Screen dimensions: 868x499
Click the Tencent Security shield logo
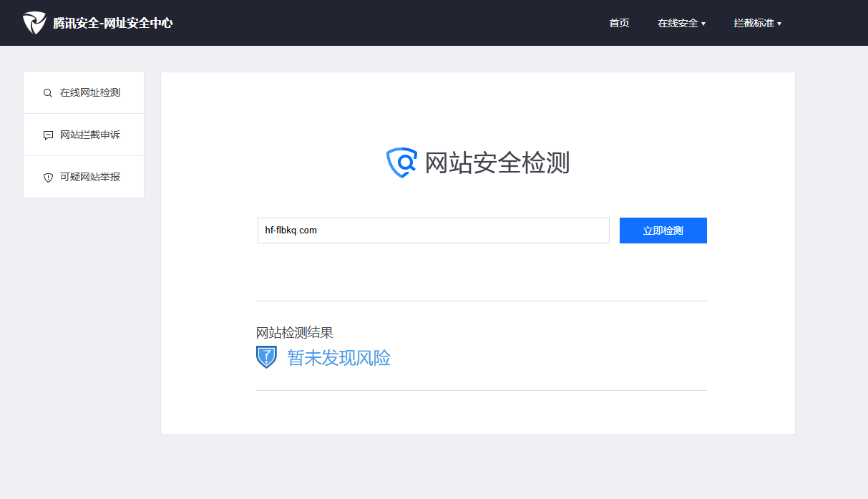34,23
